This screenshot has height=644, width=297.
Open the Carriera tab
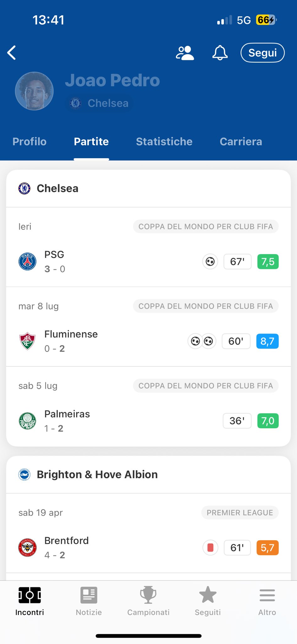(241, 142)
